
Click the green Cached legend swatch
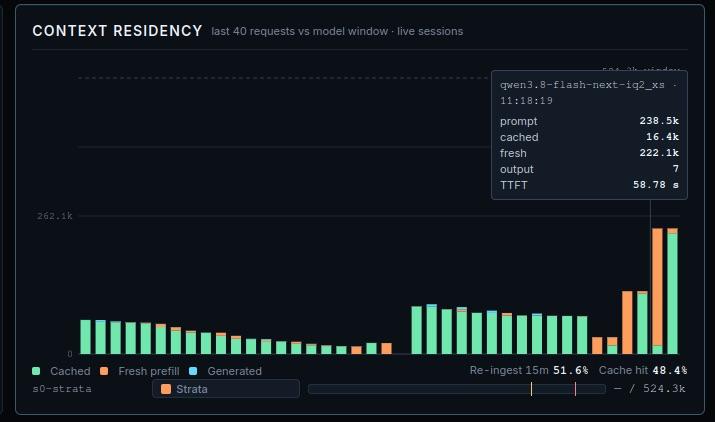click(36, 371)
